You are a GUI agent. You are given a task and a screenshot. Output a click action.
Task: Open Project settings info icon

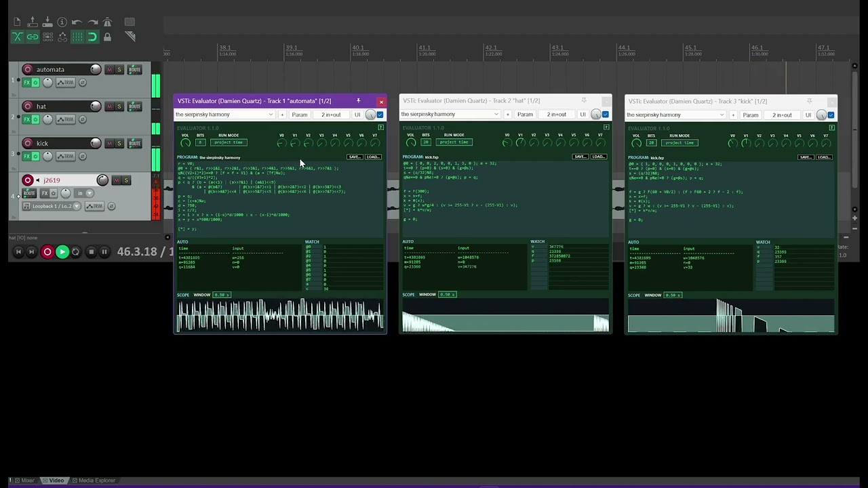point(62,22)
